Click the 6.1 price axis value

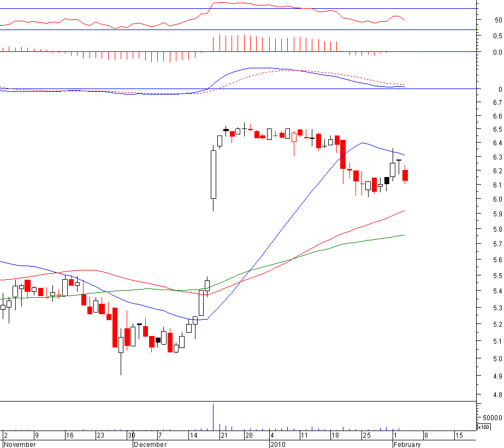pyautogui.click(x=497, y=185)
